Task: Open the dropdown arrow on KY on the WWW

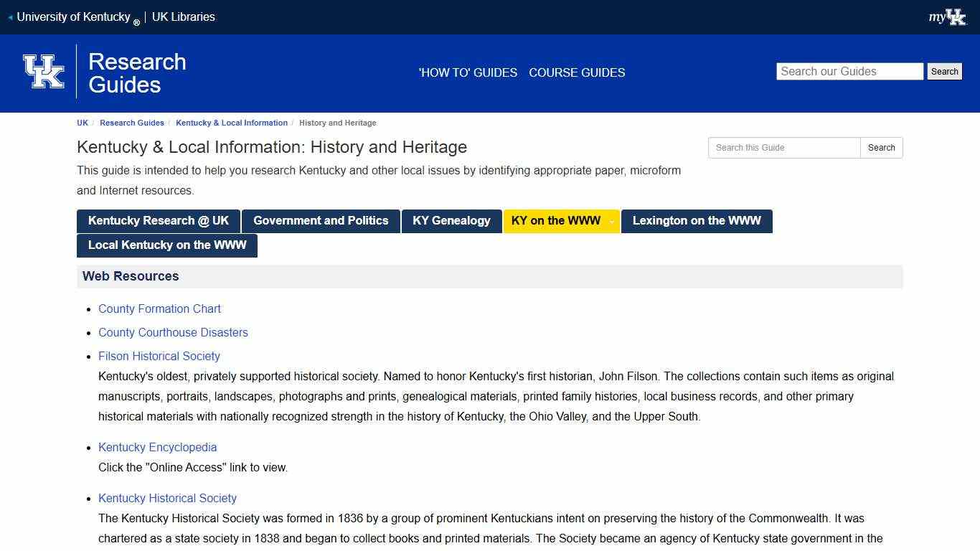Action: tap(611, 221)
